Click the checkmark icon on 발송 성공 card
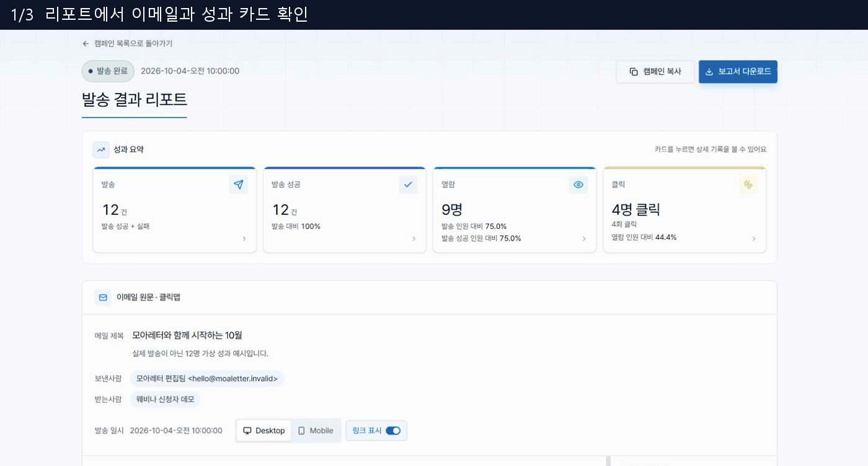The height and width of the screenshot is (466, 868). coord(408,184)
